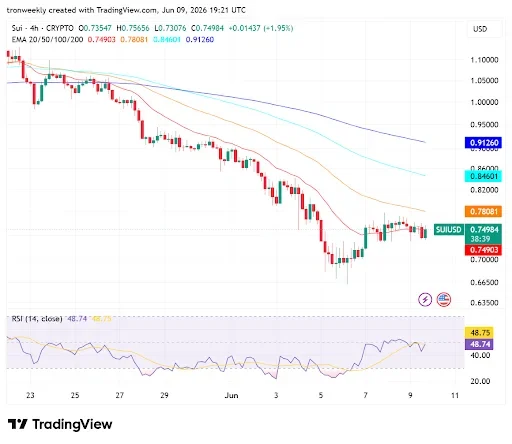Select the RSI (14, close) legend

[37, 319]
